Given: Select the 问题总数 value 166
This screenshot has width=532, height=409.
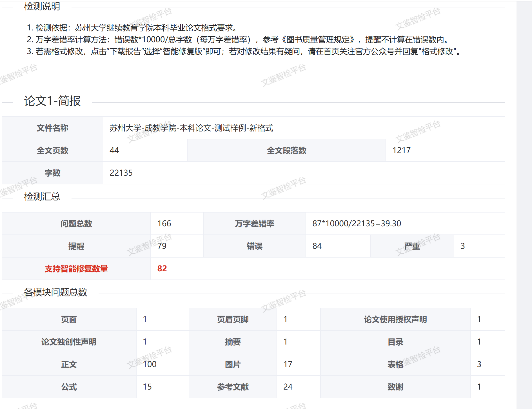Looking at the screenshot, I should pos(164,224).
